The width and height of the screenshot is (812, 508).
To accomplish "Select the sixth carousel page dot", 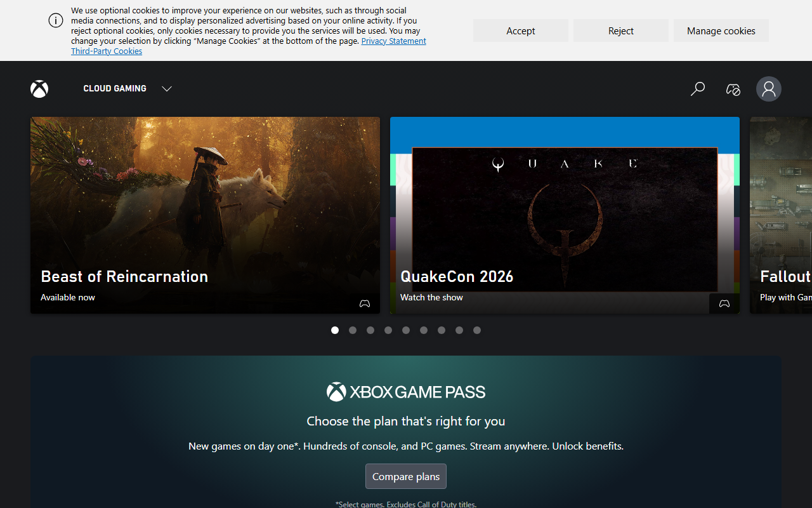I will coord(424,330).
